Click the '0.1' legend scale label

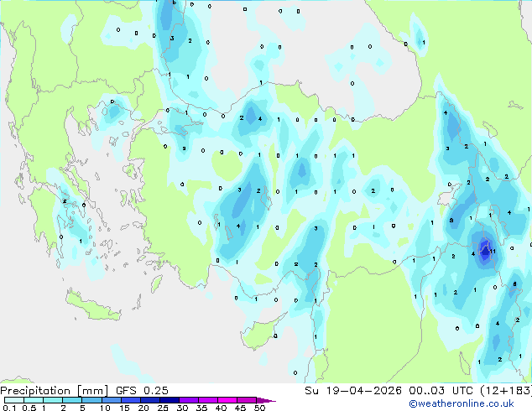coord(9,408)
